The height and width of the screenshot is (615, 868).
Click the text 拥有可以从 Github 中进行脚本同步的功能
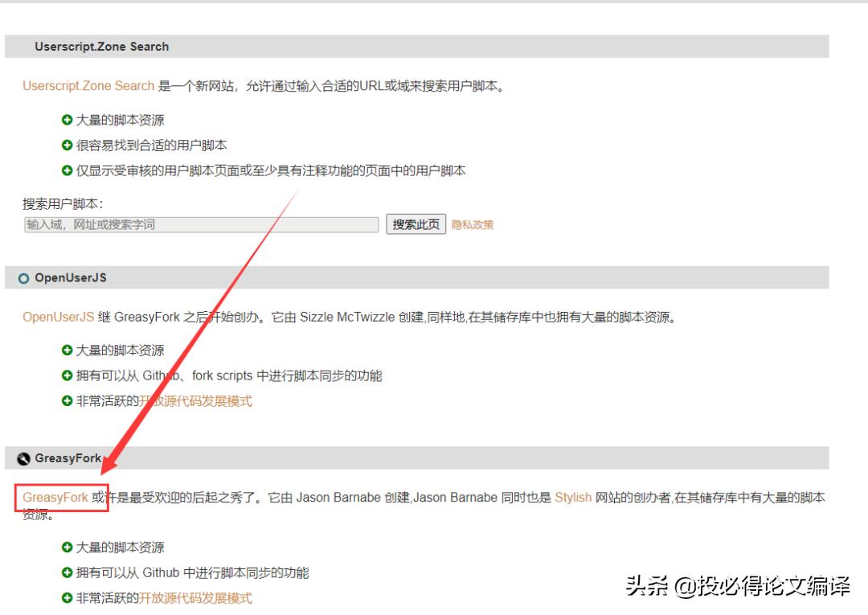(192, 572)
